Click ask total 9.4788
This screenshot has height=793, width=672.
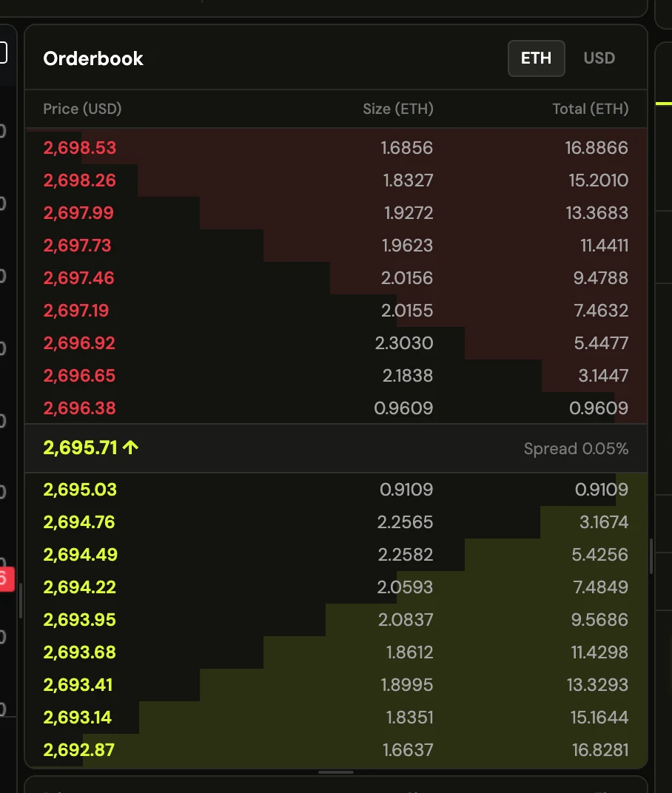601,277
